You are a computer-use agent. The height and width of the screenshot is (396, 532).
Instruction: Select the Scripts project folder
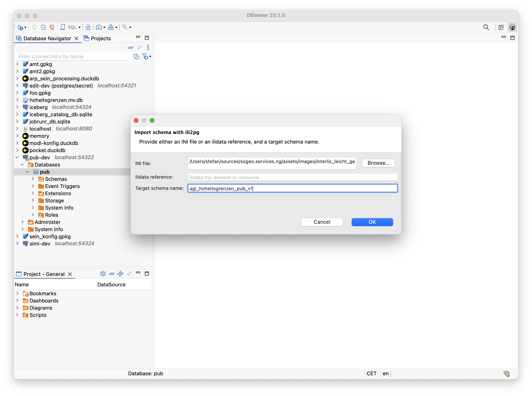[38, 315]
